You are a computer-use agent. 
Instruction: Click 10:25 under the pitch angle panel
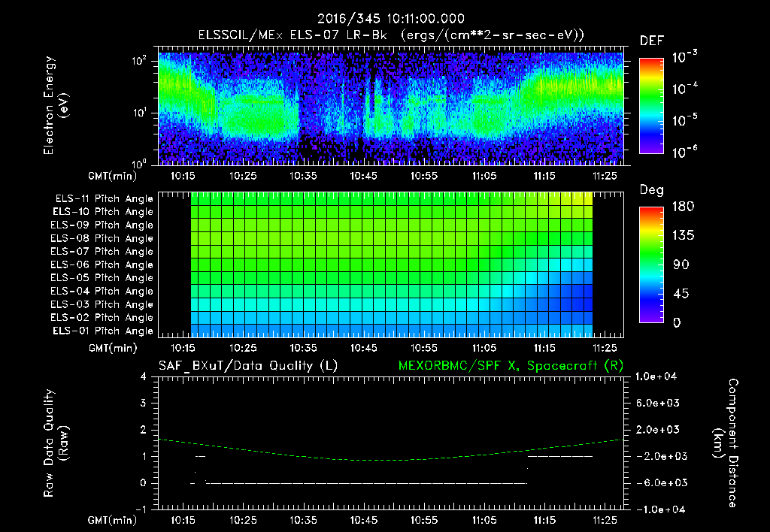pyautogui.click(x=243, y=348)
